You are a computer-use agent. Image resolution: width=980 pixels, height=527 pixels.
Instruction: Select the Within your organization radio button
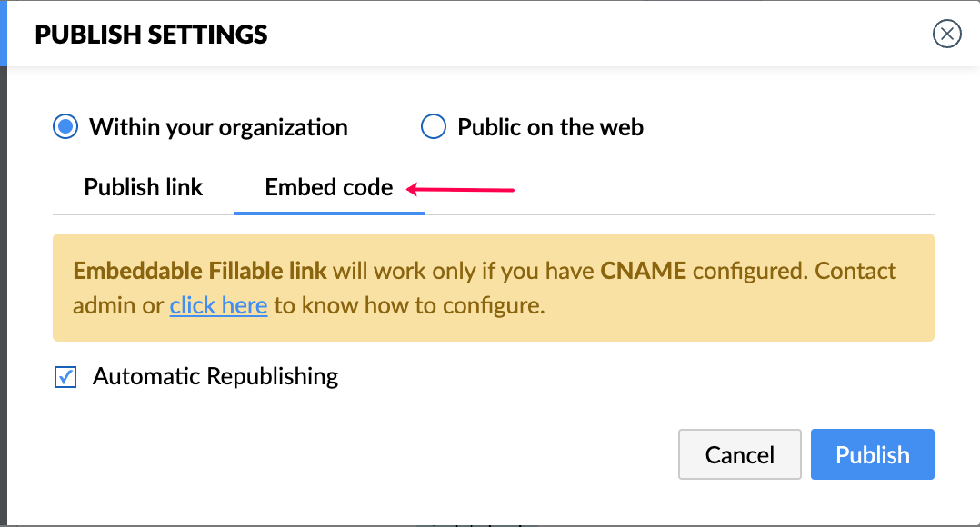(65, 127)
